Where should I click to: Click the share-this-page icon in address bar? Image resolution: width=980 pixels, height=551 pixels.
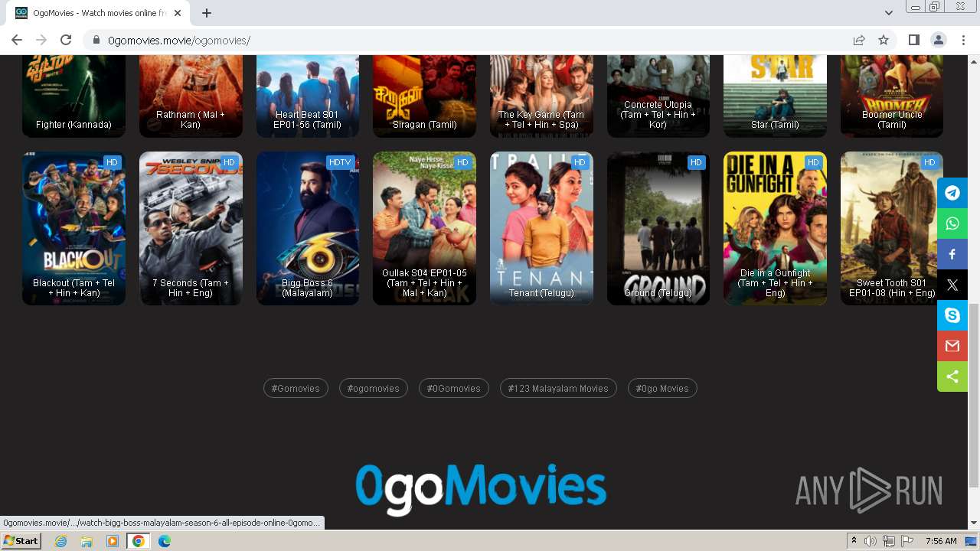tap(859, 40)
